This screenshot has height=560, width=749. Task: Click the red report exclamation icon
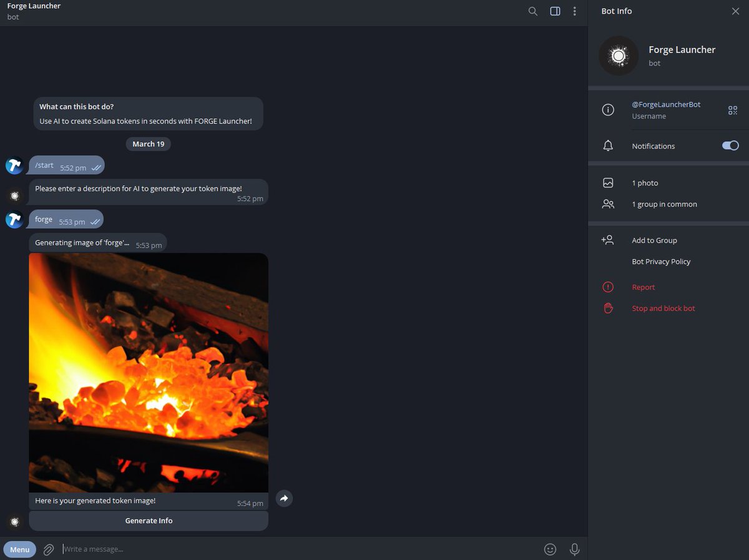(608, 287)
